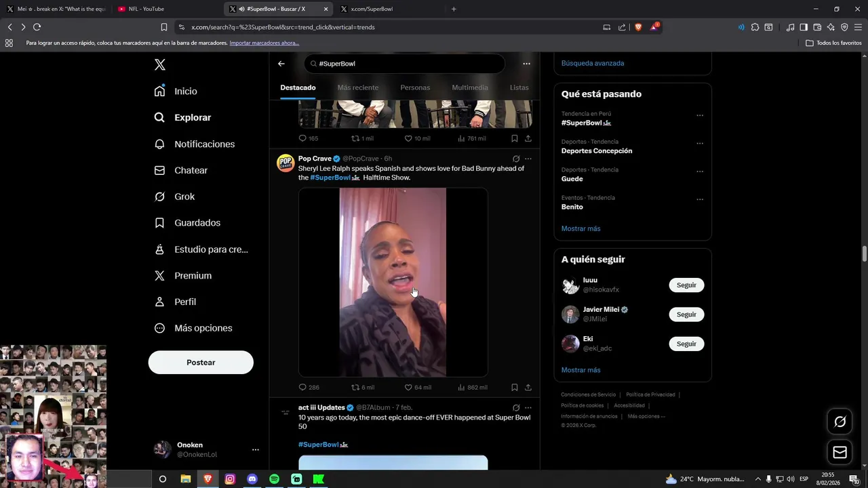This screenshot has height=488, width=868.
Task: Follow Eki @eki_adc
Action: click(x=686, y=344)
